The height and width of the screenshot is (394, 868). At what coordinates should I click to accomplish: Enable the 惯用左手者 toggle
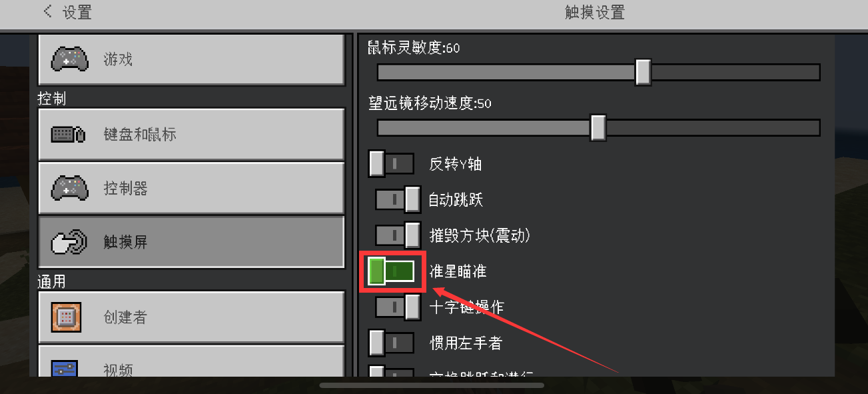392,343
